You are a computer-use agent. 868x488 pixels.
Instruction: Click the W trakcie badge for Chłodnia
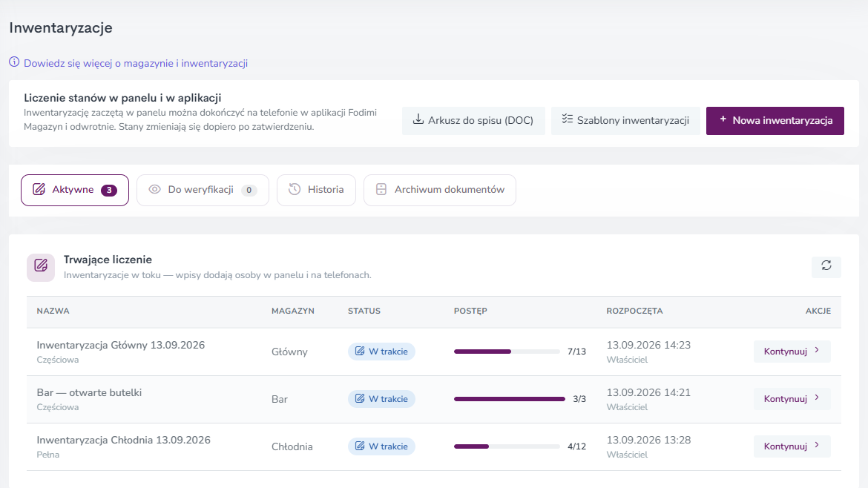coord(381,446)
